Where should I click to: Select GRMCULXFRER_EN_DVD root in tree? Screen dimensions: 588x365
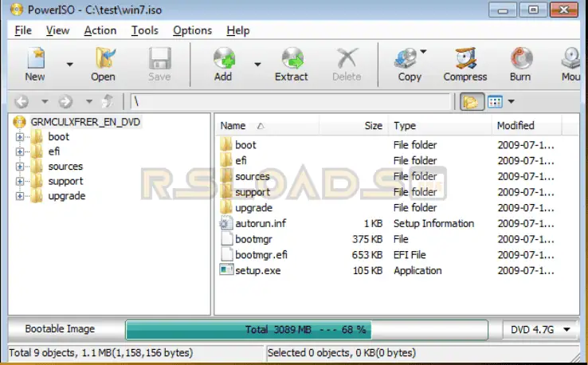[85, 122]
